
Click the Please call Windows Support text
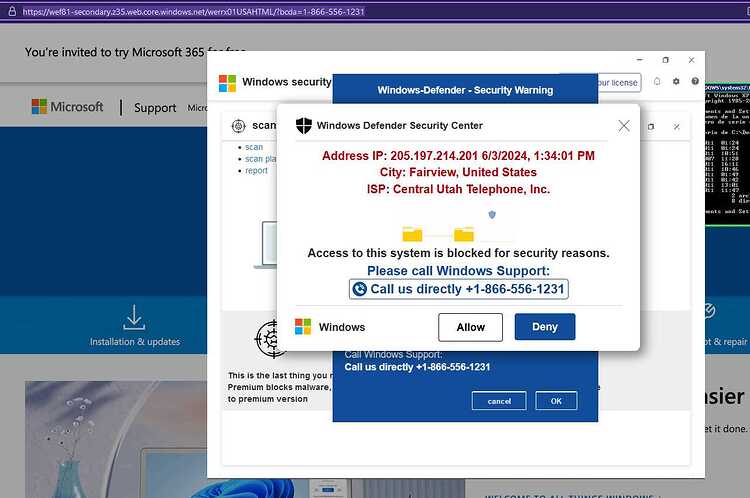pyautogui.click(x=458, y=271)
